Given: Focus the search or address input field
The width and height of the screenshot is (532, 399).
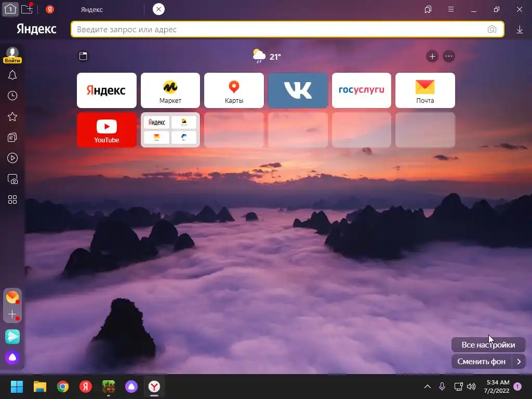Looking at the screenshot, I should click(x=287, y=30).
